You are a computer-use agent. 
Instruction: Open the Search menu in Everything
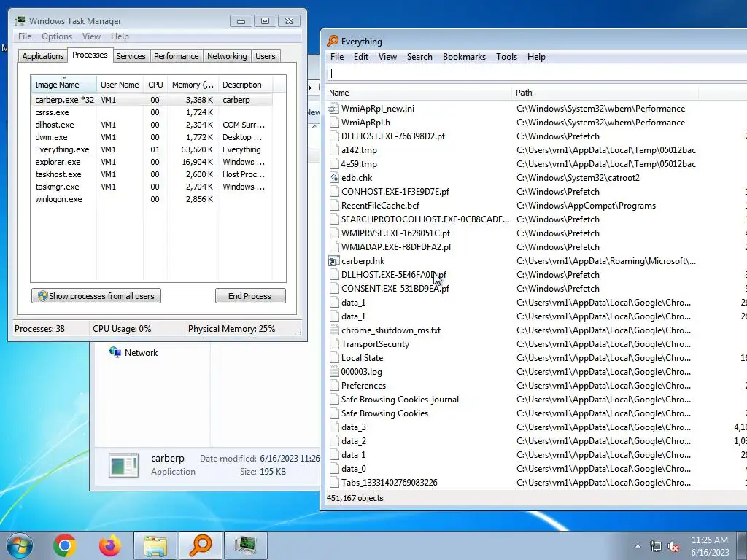[x=419, y=57]
